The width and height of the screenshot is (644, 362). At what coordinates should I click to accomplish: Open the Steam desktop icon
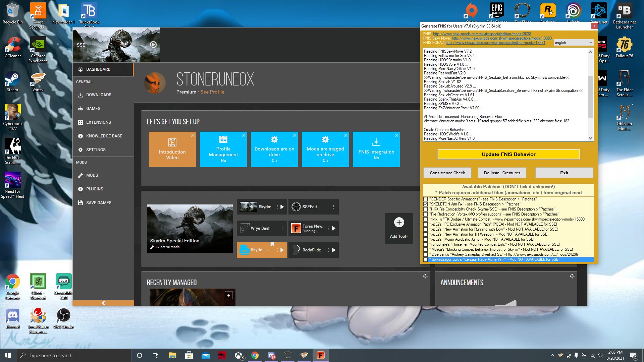click(x=12, y=81)
